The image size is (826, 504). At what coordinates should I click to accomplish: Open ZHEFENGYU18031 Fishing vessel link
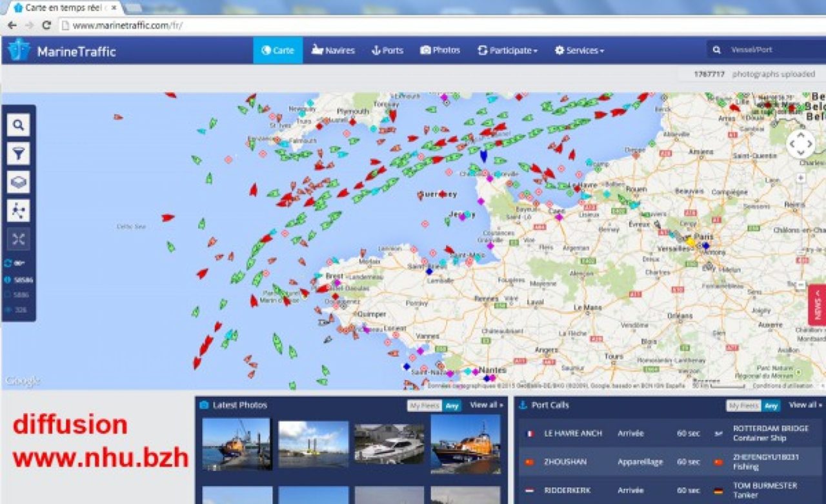pyautogui.click(x=766, y=461)
